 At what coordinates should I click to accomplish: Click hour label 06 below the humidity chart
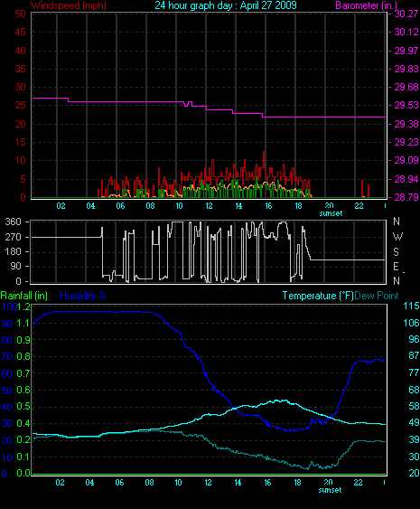[119, 483]
